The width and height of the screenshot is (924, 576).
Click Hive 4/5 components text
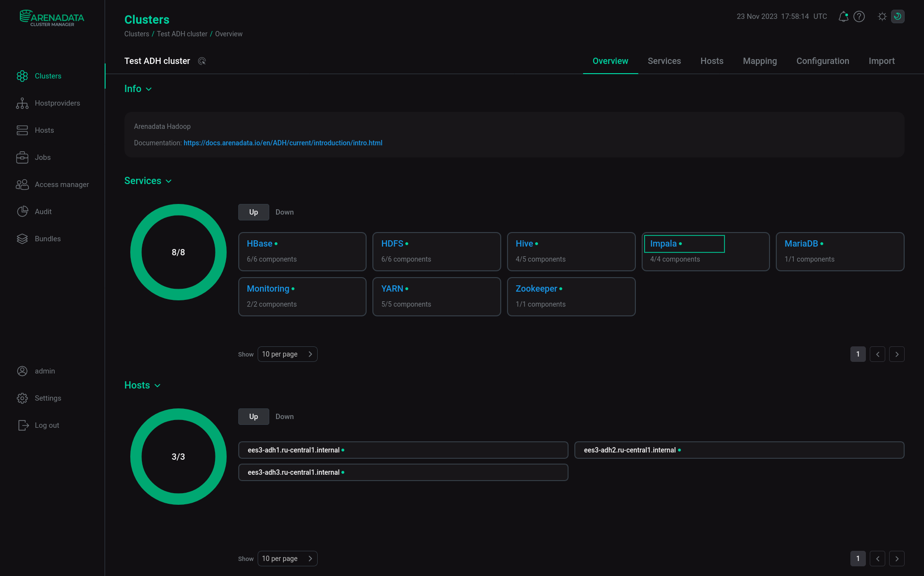click(x=540, y=259)
